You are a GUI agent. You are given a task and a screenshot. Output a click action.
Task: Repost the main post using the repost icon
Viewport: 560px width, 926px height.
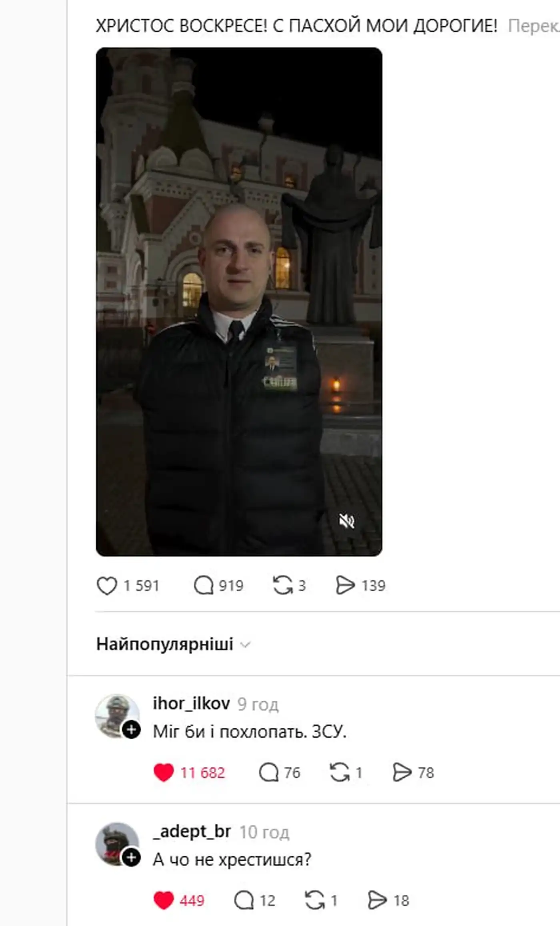tap(283, 586)
